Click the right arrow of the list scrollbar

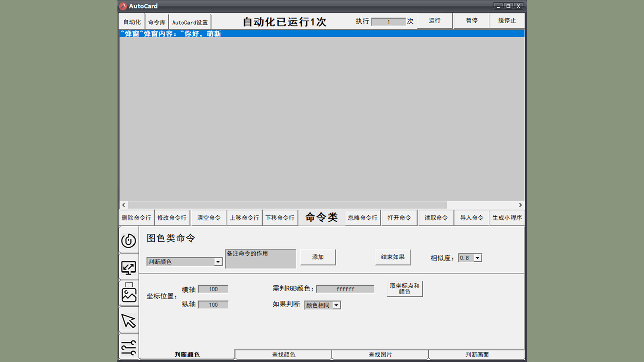tap(520, 205)
